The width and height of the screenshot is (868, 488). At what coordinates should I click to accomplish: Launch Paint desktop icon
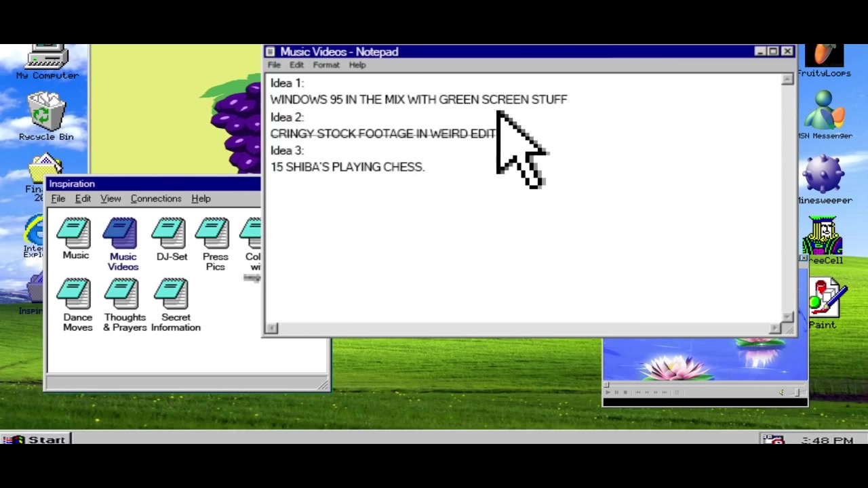(x=826, y=304)
